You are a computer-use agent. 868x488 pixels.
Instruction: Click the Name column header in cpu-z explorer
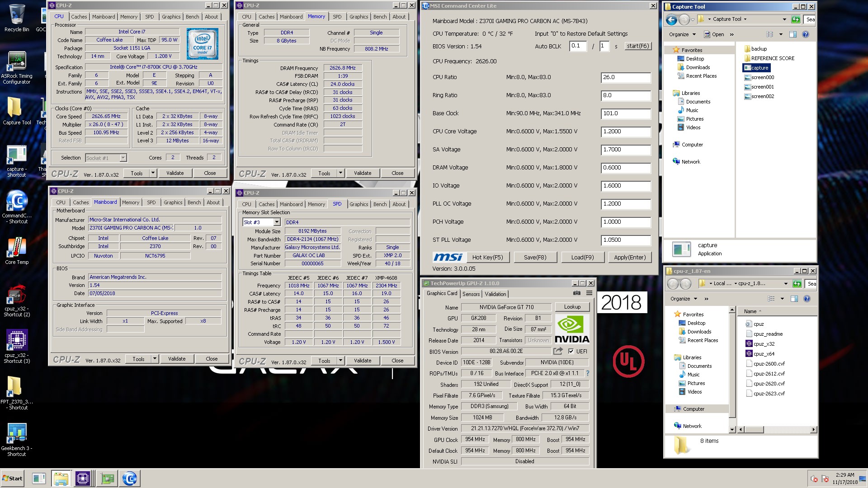777,311
